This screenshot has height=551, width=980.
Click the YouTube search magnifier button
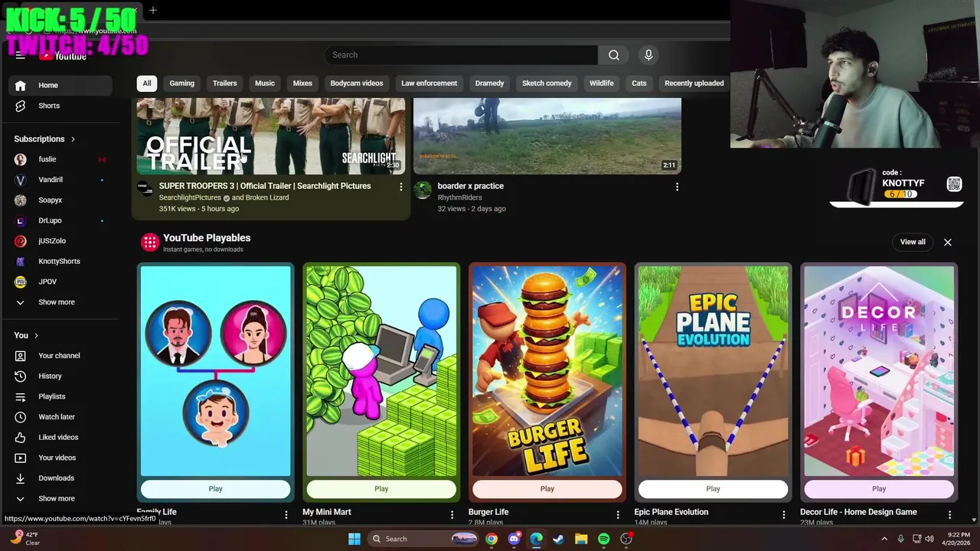tap(614, 55)
